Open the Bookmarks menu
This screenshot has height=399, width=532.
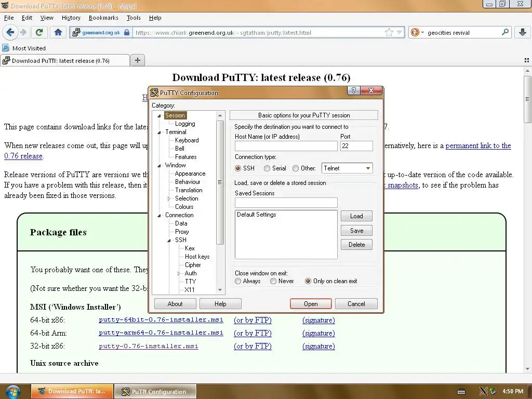103,18
